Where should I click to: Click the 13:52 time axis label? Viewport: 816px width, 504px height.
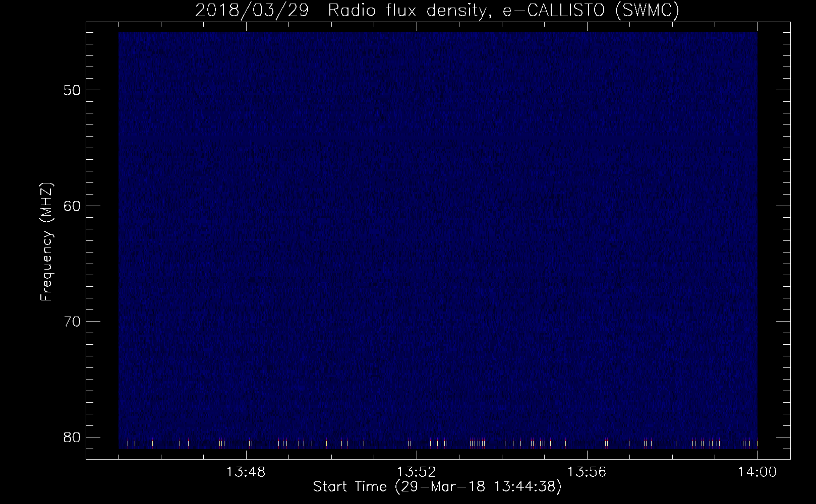tap(417, 472)
